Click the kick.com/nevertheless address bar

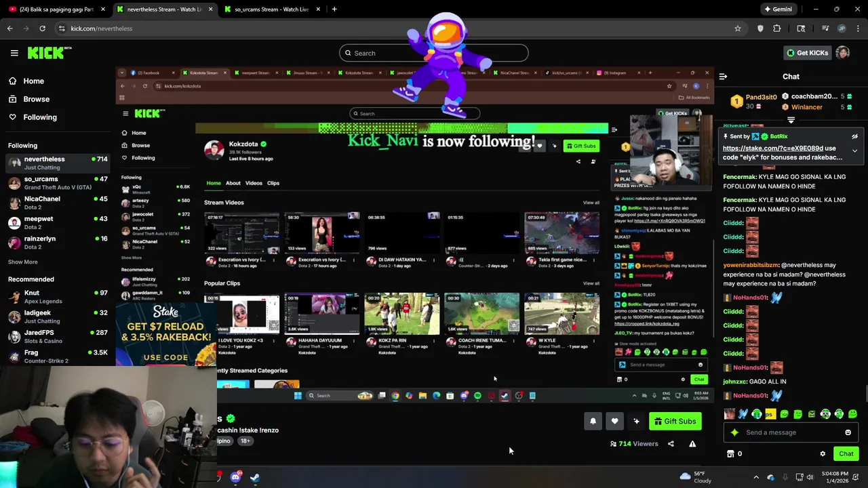click(x=400, y=28)
